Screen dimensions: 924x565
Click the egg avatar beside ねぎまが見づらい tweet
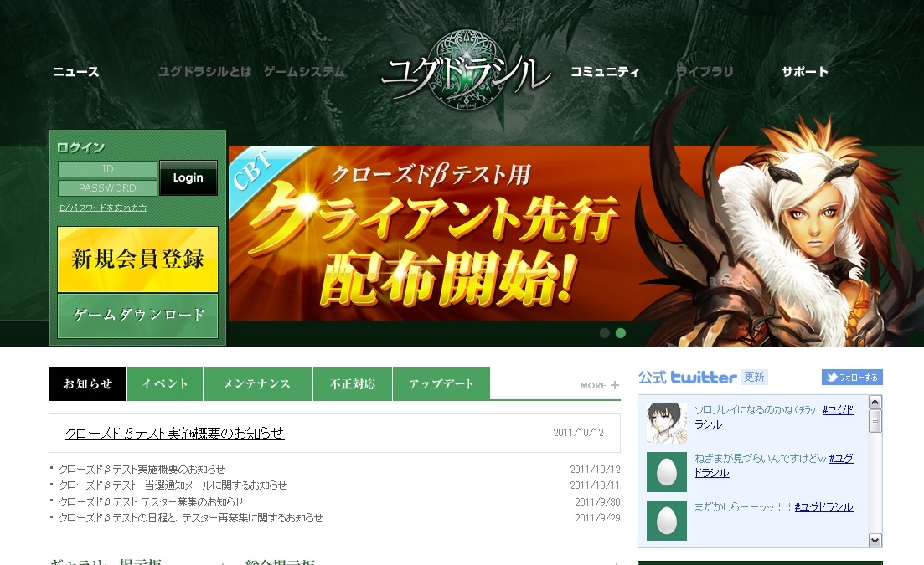tap(667, 472)
